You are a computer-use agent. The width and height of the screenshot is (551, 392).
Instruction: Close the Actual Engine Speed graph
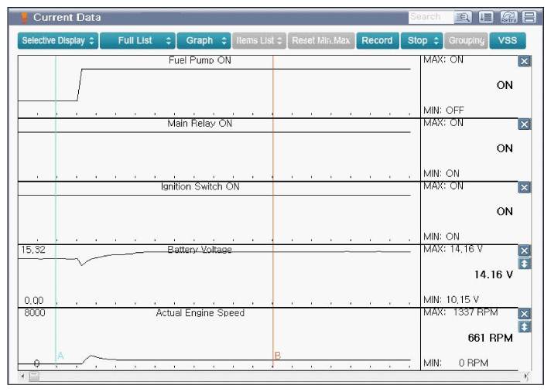tap(524, 314)
